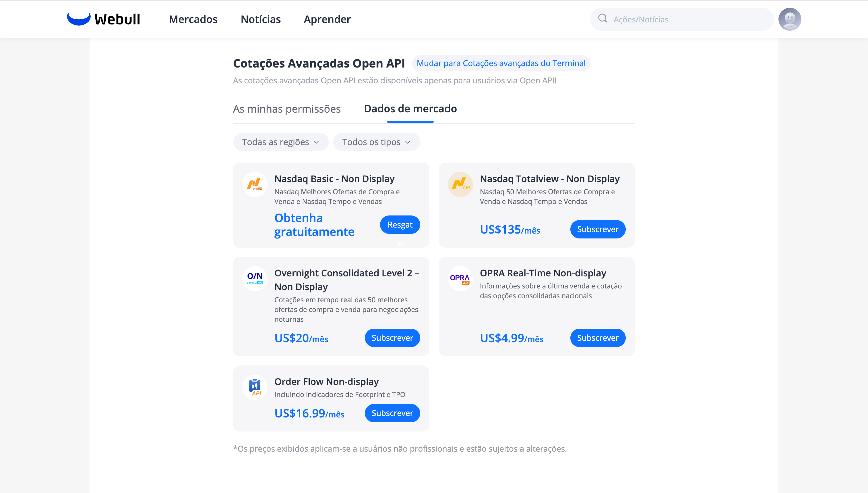Image resolution: width=868 pixels, height=493 pixels.
Task: Subscribe to OPRA Real-Time Non-display
Action: [598, 338]
